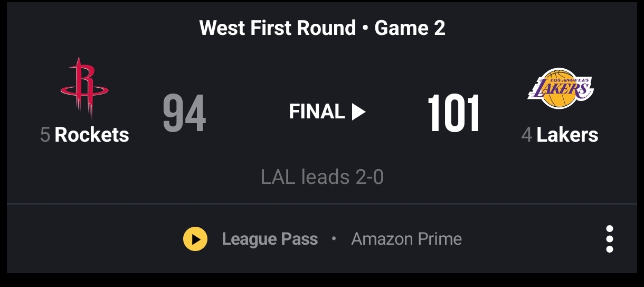The image size is (644, 287).
Task: Select the Rockets score of 94
Action: click(x=184, y=114)
